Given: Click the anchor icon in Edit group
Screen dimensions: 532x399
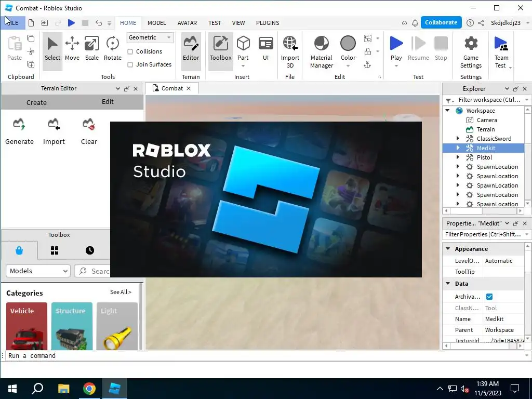Looking at the screenshot, I should click(367, 65).
